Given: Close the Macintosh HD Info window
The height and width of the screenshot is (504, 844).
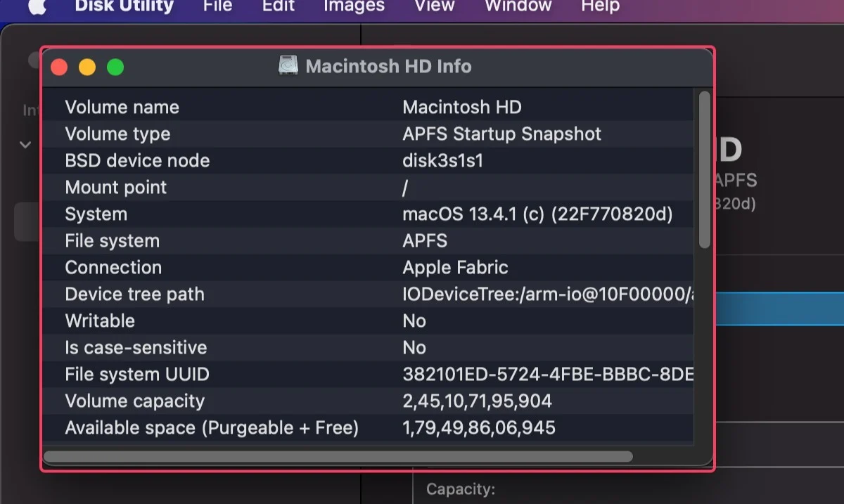Looking at the screenshot, I should [59, 67].
